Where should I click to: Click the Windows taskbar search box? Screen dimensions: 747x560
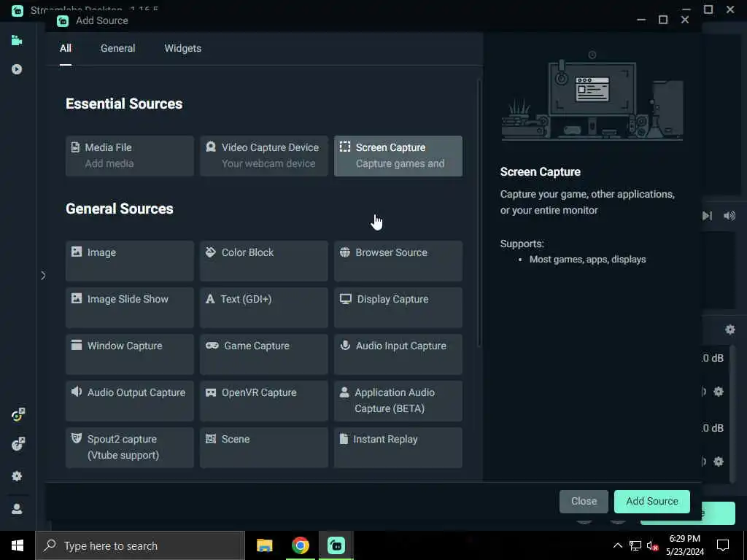(x=140, y=545)
